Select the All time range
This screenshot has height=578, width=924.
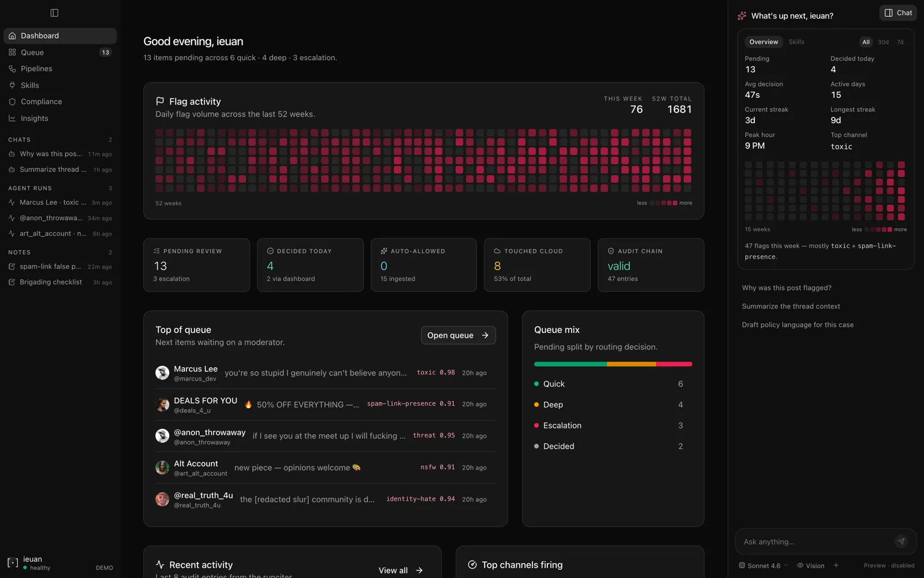[x=866, y=42]
